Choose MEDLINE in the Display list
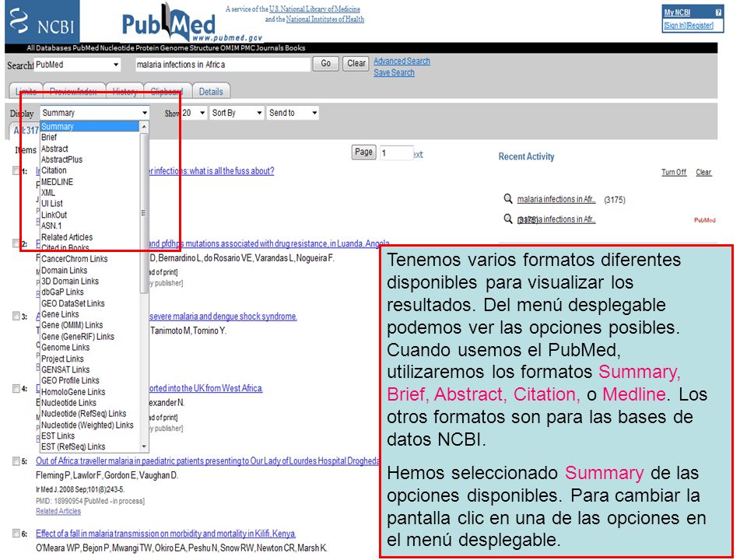This screenshot has width=747, height=560. tap(89, 182)
